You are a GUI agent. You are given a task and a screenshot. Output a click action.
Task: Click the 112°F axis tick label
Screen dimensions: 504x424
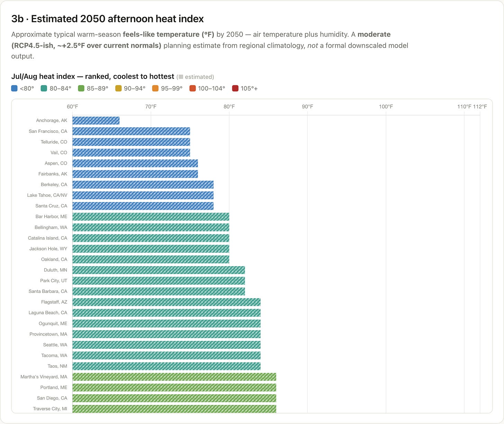coord(480,107)
